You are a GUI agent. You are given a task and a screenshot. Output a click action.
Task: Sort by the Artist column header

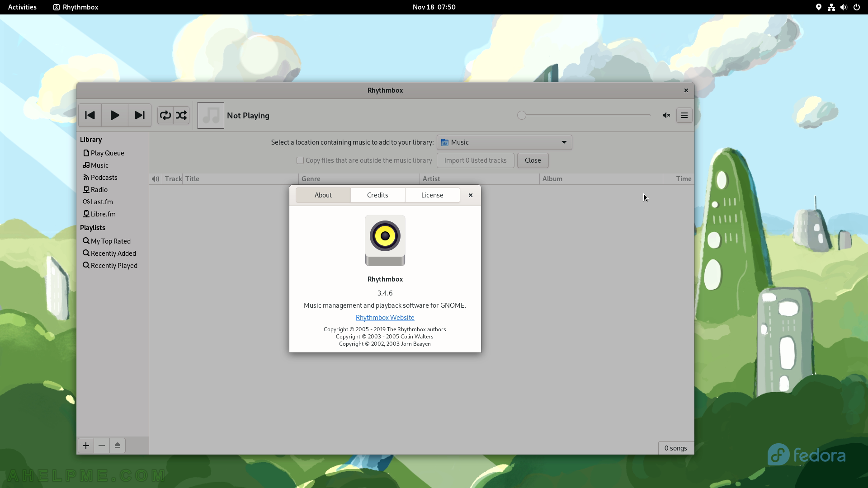point(480,179)
